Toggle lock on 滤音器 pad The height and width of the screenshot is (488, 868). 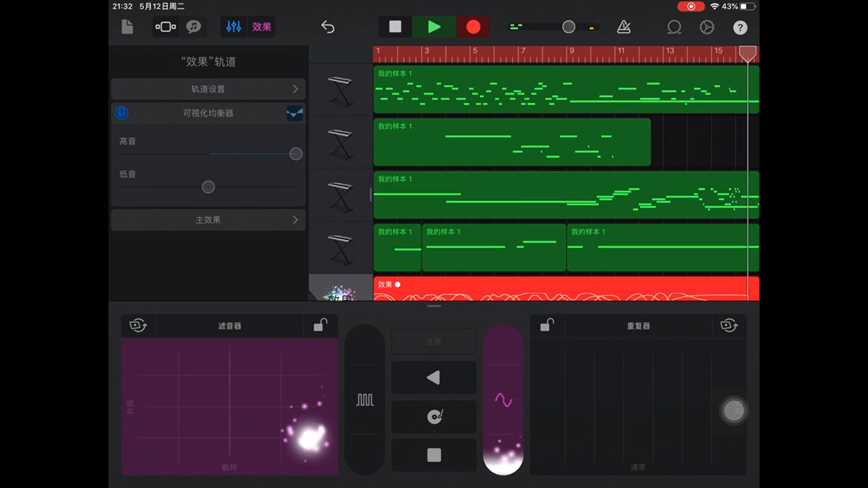pyautogui.click(x=321, y=325)
